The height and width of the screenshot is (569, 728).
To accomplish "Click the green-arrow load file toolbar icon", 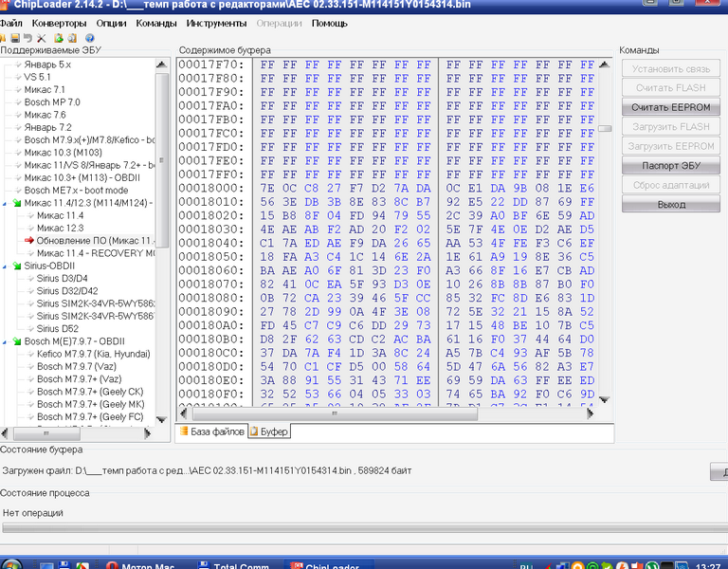I will click(x=58, y=38).
